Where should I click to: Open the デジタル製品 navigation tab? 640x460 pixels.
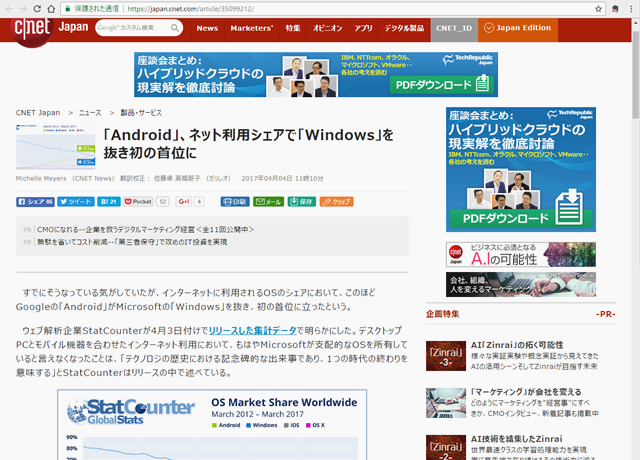coord(403,28)
